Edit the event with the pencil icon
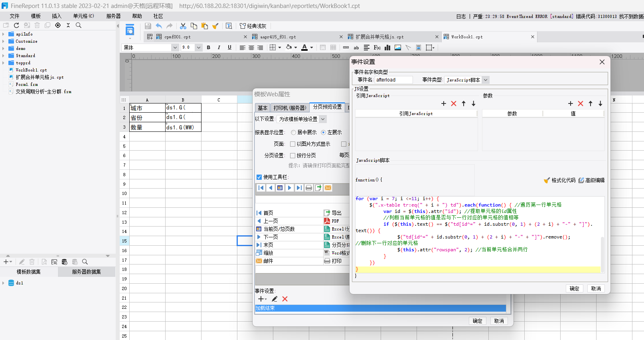The image size is (644, 340). 275,299
